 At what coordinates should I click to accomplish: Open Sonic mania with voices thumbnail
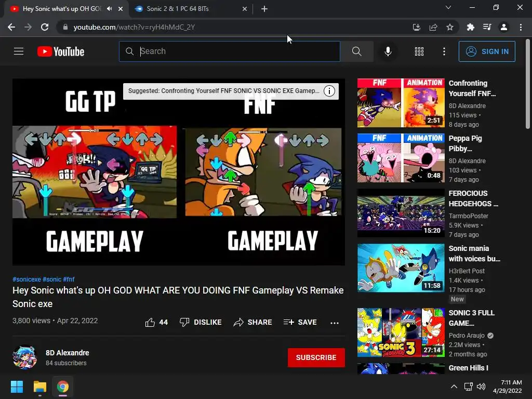[x=401, y=268]
